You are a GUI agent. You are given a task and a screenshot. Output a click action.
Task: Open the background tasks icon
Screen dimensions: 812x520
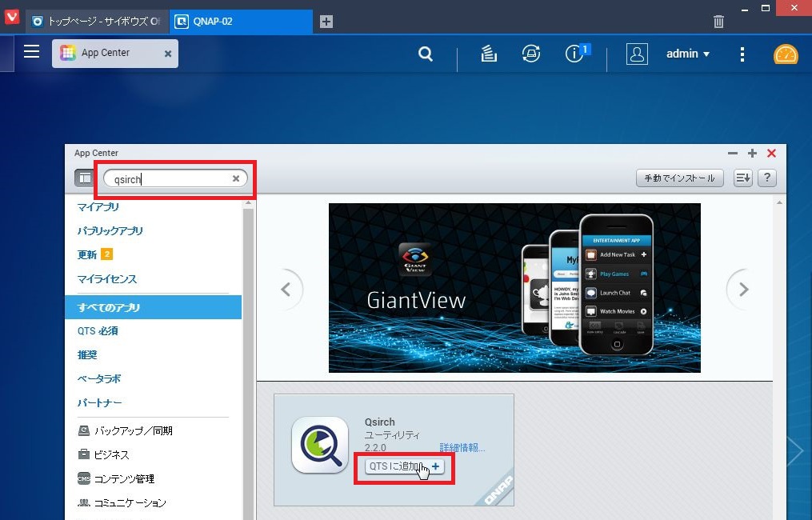(488, 54)
